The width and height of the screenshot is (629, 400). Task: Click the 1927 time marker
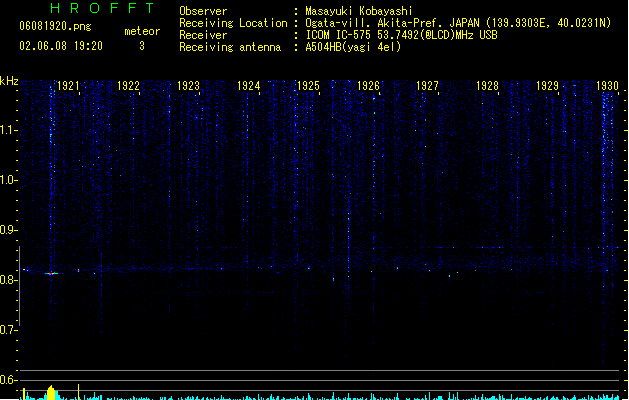428,86
